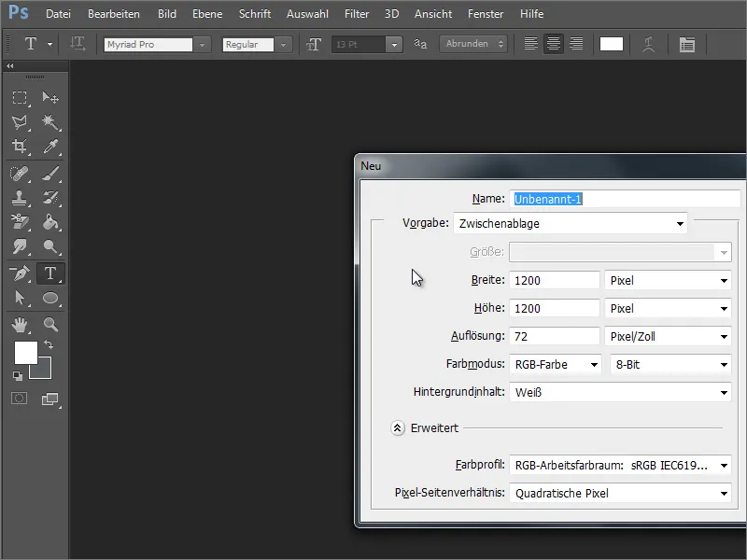The height and width of the screenshot is (560, 747).
Task: Select the Polygonal Lasso tool
Action: (20, 122)
